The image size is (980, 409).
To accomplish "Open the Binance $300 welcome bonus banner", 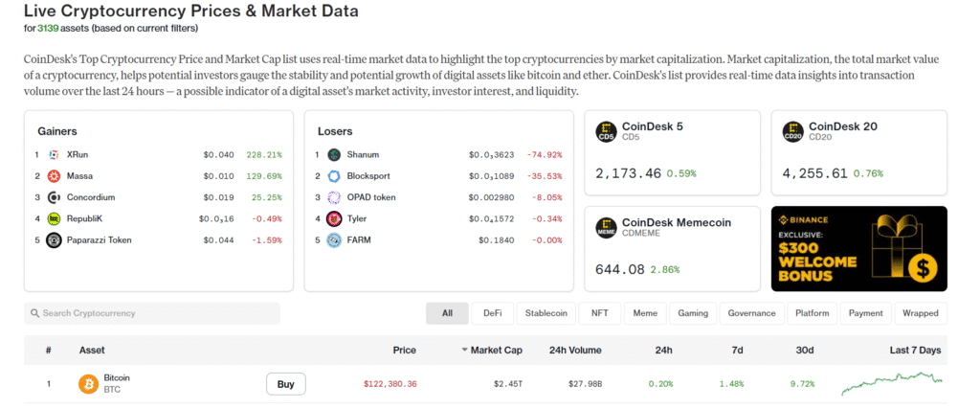I will [x=858, y=248].
